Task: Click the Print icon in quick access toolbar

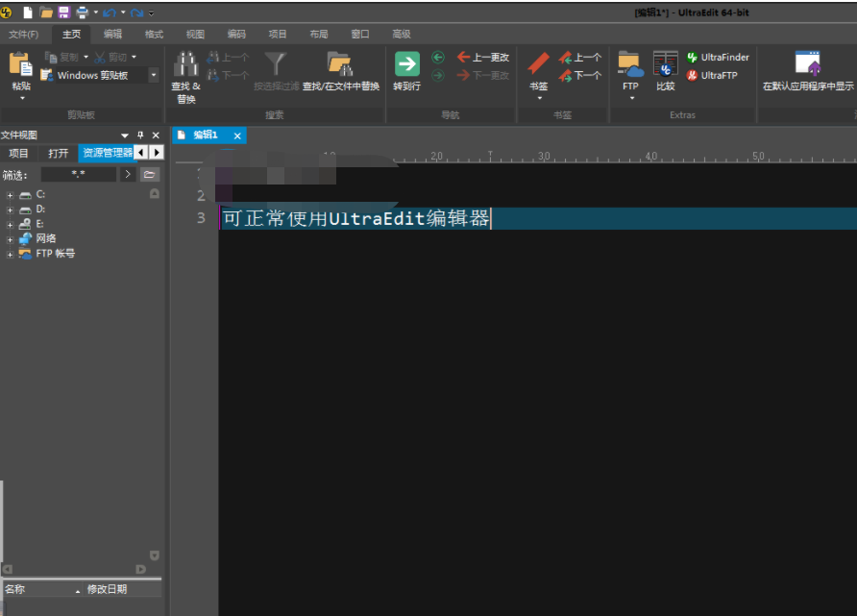Action: pos(82,12)
